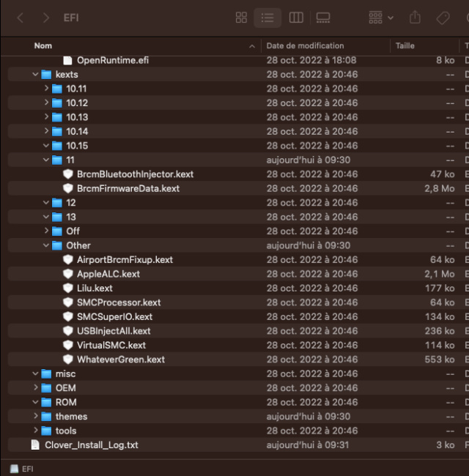
Task: Sort by the Taille column header
Action: tap(405, 46)
